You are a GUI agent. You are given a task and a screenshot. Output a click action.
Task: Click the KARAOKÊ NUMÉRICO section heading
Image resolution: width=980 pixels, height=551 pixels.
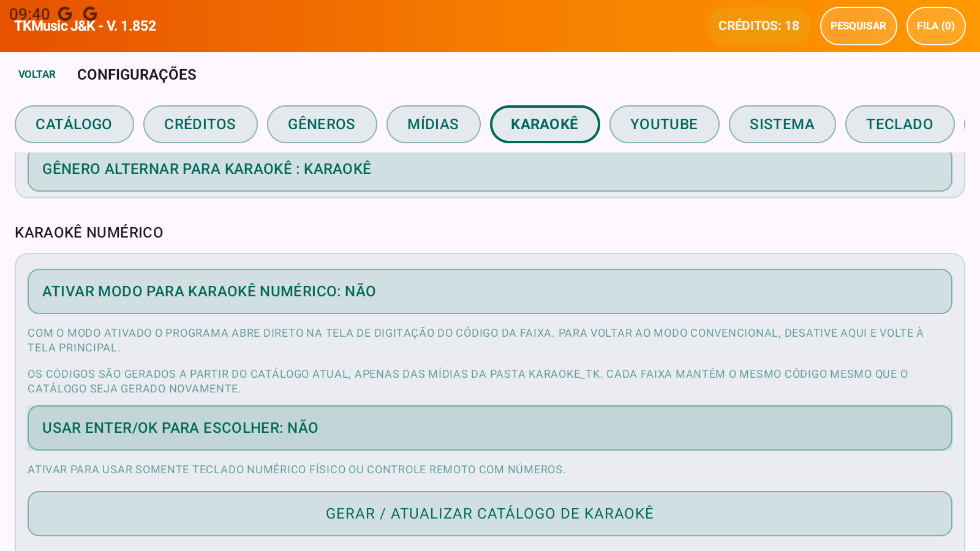click(x=89, y=233)
